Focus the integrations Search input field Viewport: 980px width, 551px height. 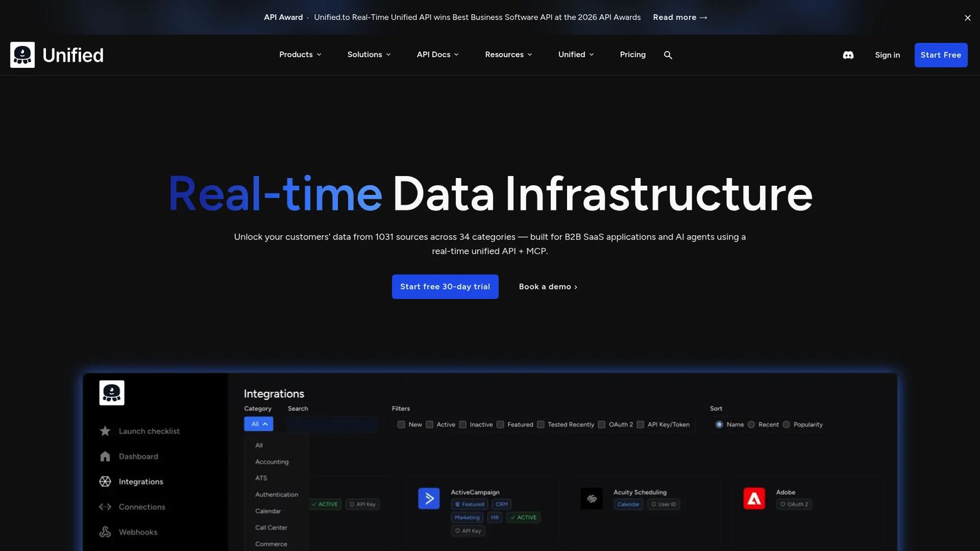coord(333,424)
